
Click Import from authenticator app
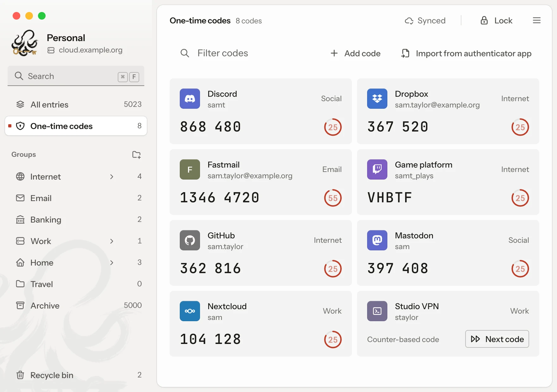(x=466, y=53)
